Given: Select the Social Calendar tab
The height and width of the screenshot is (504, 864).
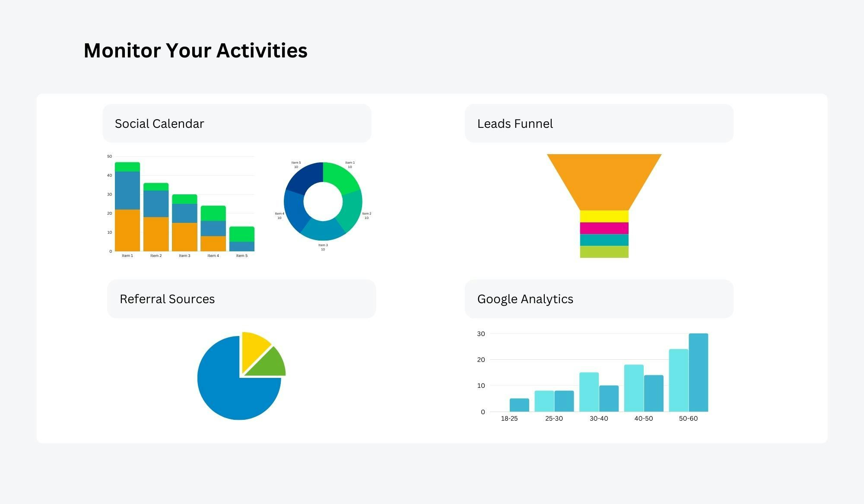Looking at the screenshot, I should tap(159, 124).
